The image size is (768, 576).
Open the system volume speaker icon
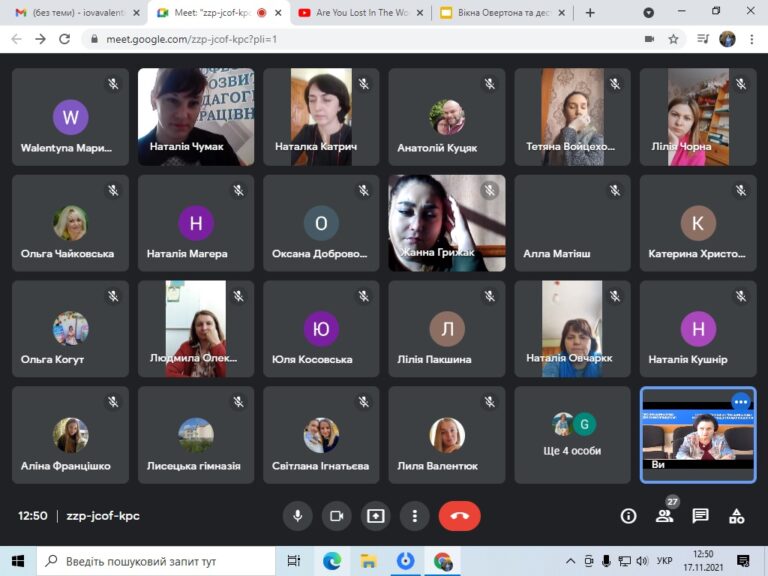point(642,561)
